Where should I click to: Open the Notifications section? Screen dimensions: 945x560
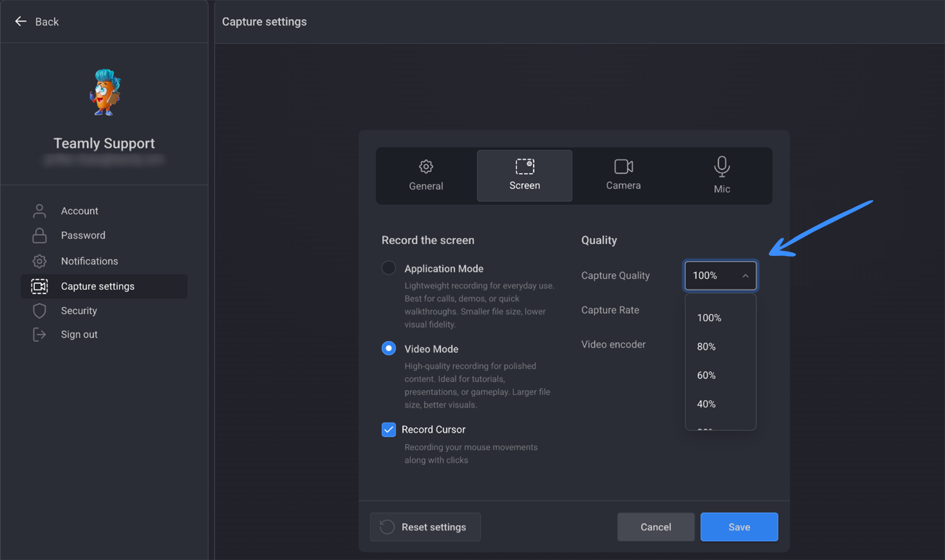click(104, 261)
